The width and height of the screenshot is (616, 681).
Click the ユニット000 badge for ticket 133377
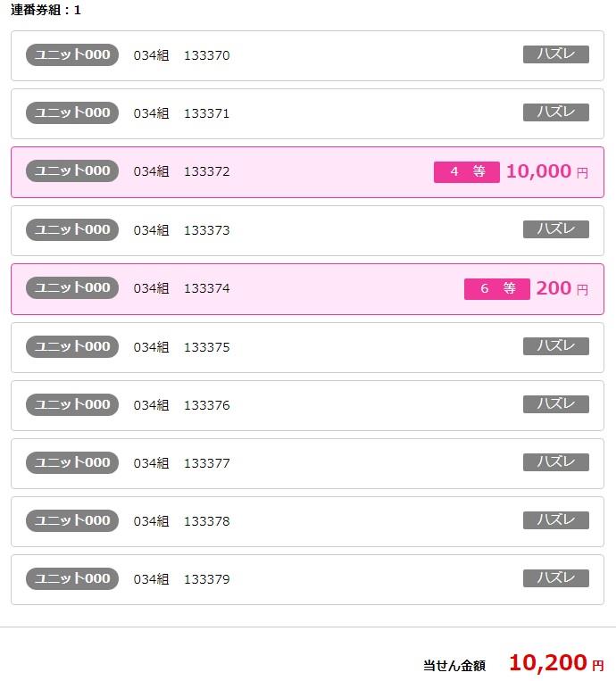click(72, 462)
